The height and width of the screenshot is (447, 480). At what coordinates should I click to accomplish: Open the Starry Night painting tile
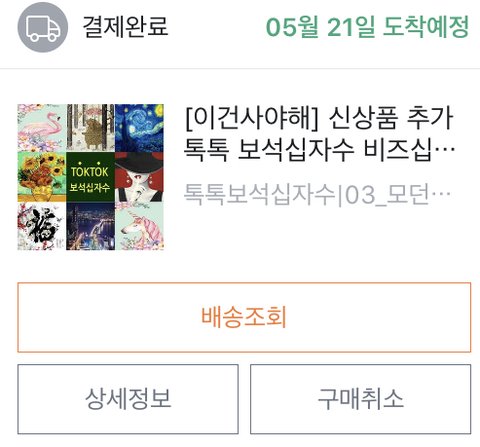tap(139, 128)
